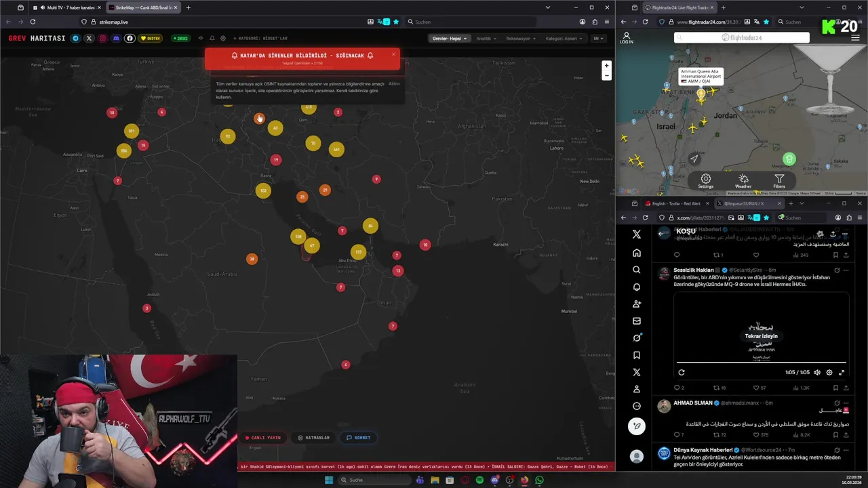Image resolution: width=868 pixels, height=488 pixels.
Task: Mute the tweet video volume icon
Action: [x=816, y=372]
